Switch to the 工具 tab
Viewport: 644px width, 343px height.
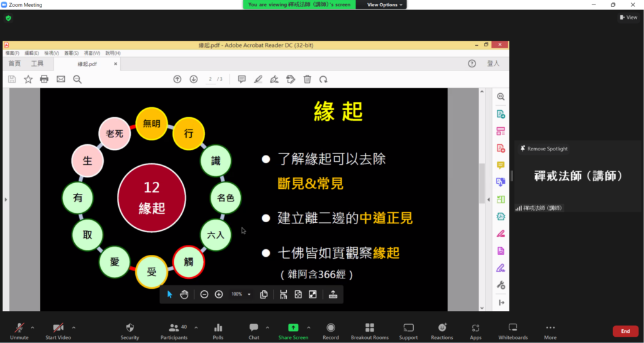38,64
